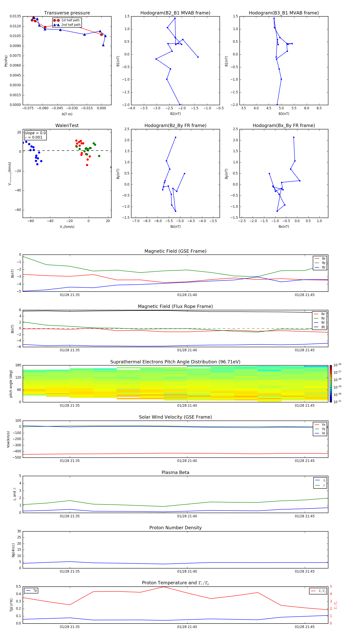
Task: Click the 'Tp' legend in temperature plot
Action: pos(31,591)
